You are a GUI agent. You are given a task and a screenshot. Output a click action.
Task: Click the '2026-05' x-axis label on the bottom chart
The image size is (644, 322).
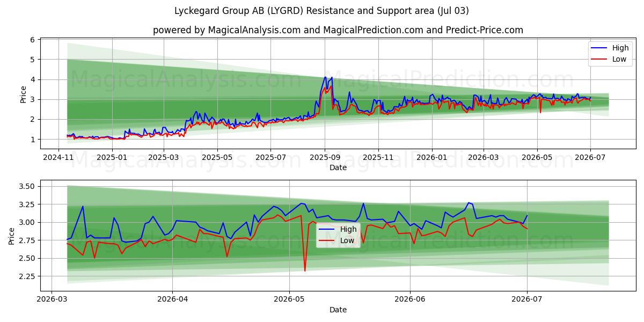click(x=289, y=299)
